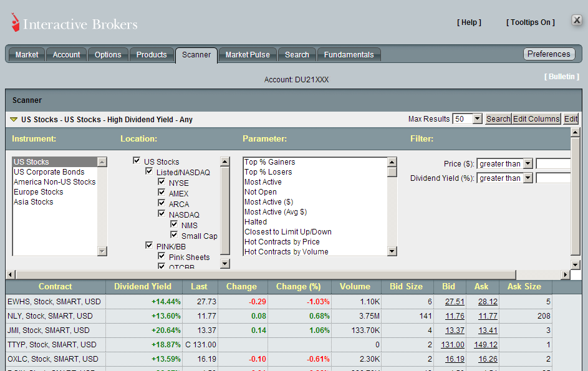Click the Interactive Brokers logo

coord(74,23)
